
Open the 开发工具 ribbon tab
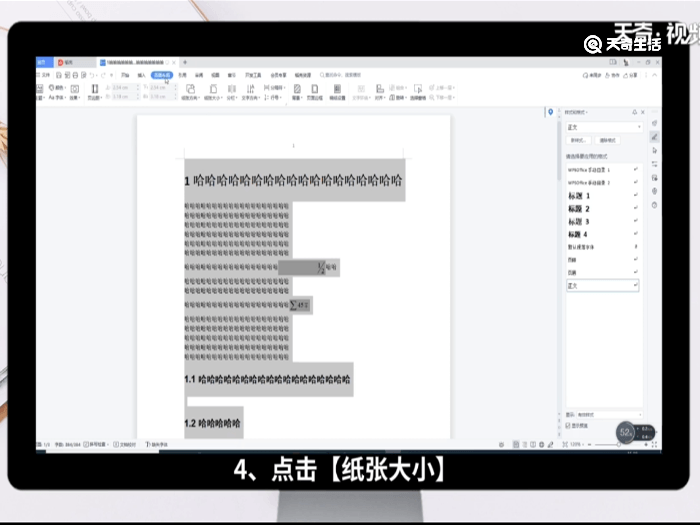(253, 75)
